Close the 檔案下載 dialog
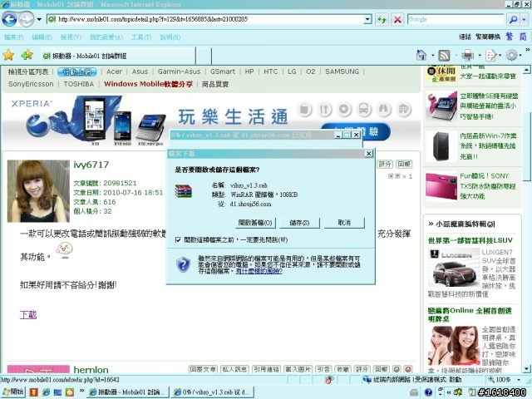532x399 pixels. click(368, 154)
